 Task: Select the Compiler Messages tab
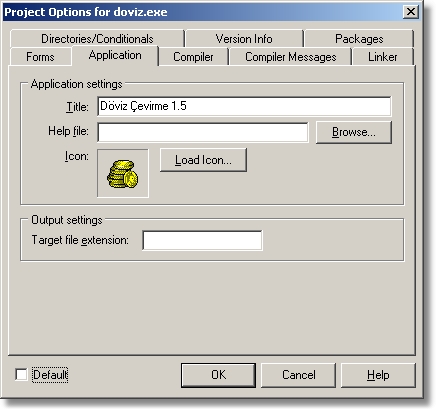(290, 57)
